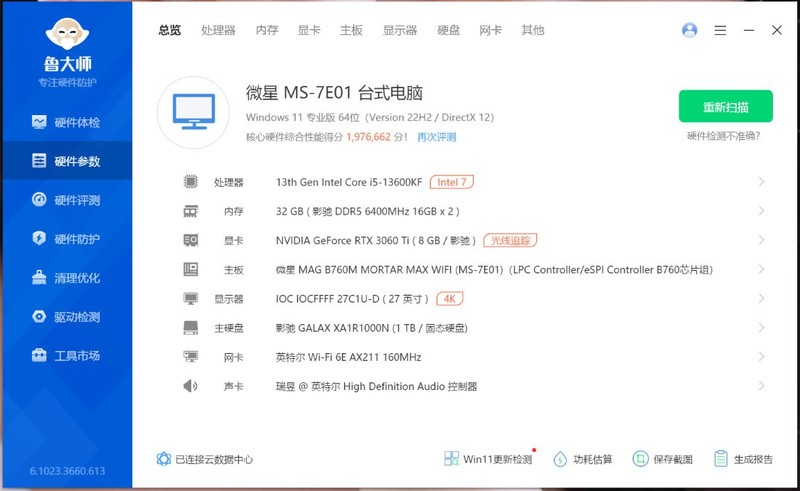800x491 pixels.
Task: Click the High Definition Audio 控制器 text
Action: (x=410, y=386)
